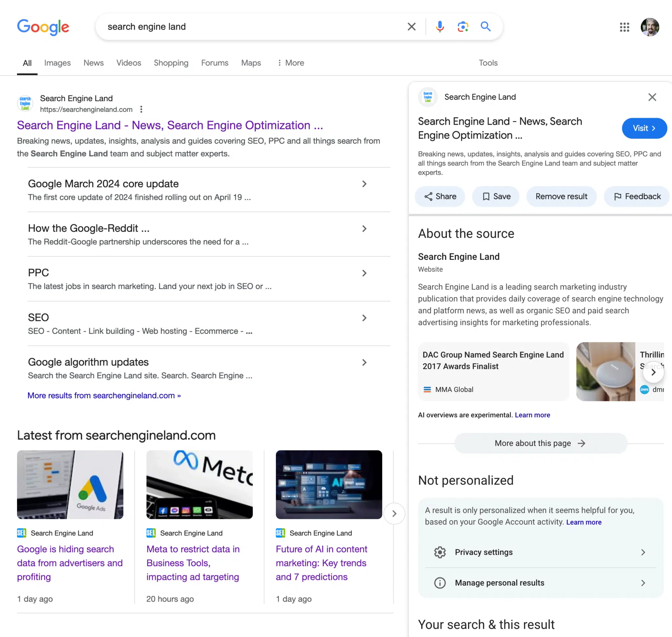Image resolution: width=672 pixels, height=637 pixels.
Task: Switch to the Images tab
Action: click(x=57, y=63)
